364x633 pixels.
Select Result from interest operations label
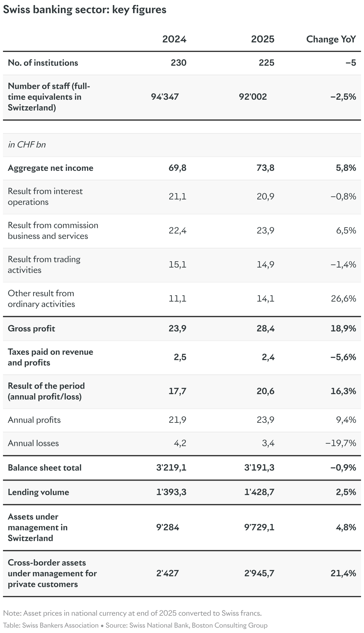[x=45, y=196]
